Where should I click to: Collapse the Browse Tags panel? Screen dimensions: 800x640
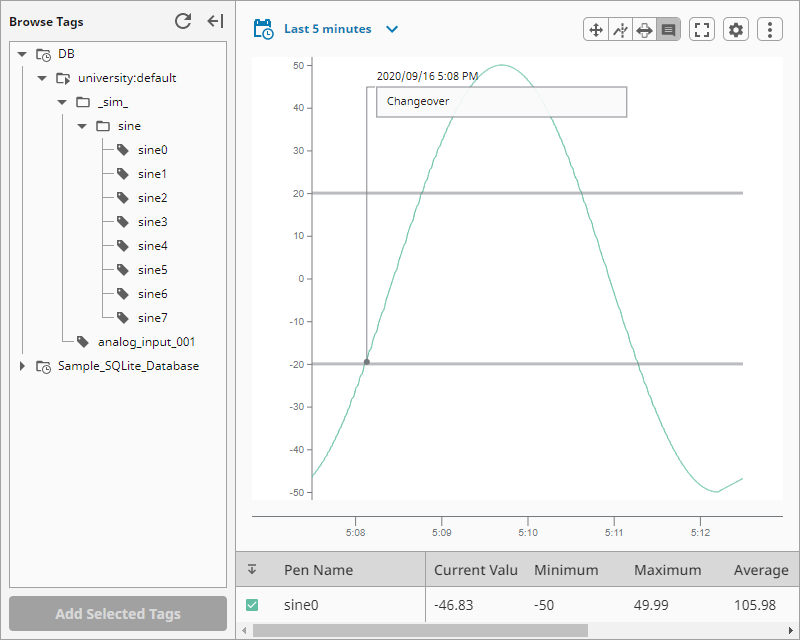coord(214,21)
